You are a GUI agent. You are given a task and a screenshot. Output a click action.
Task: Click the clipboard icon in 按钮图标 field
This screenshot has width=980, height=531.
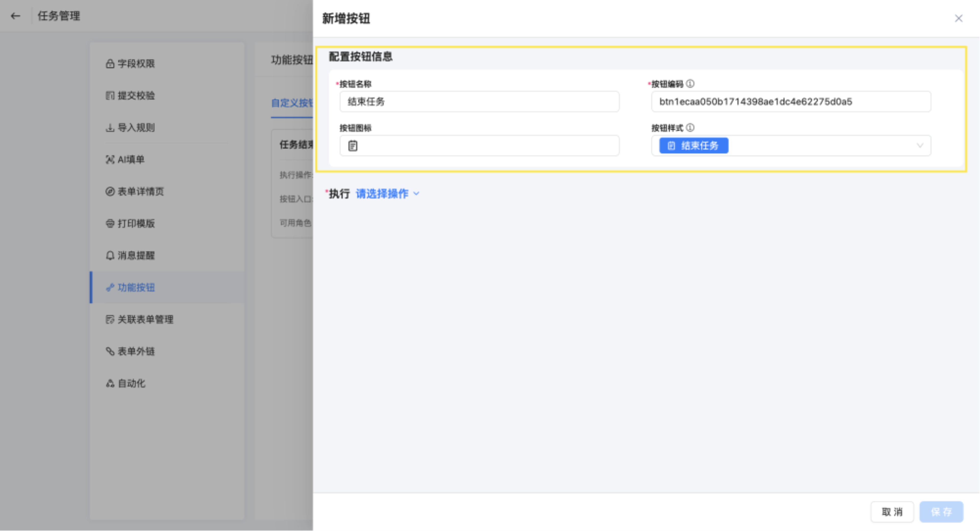(353, 146)
